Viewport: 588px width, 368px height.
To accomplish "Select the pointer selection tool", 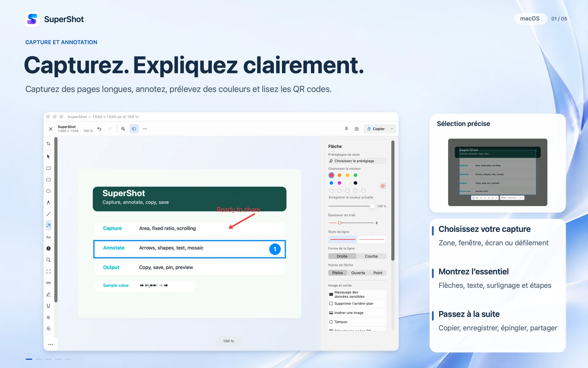I will click(48, 157).
